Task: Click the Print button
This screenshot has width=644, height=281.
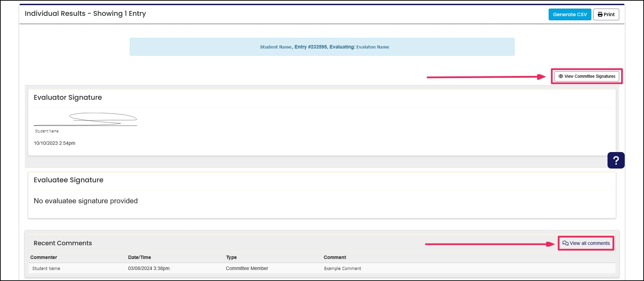Action: pyautogui.click(x=606, y=14)
